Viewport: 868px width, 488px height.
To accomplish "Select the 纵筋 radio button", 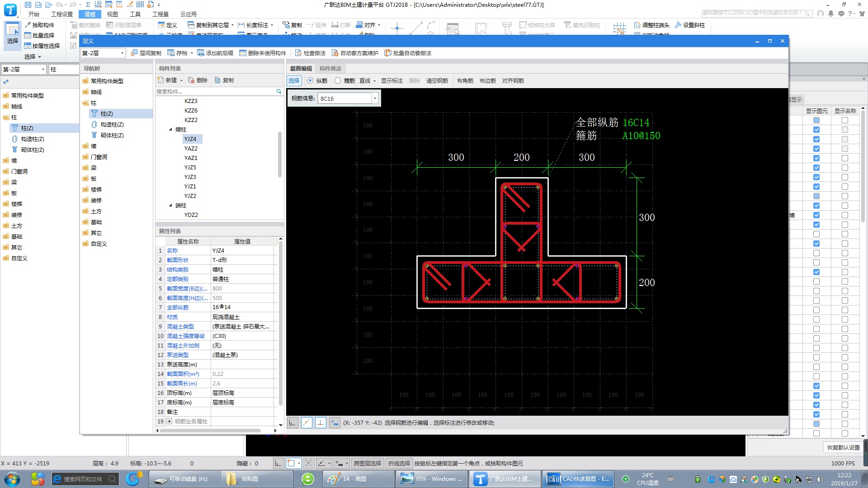I will 310,80.
